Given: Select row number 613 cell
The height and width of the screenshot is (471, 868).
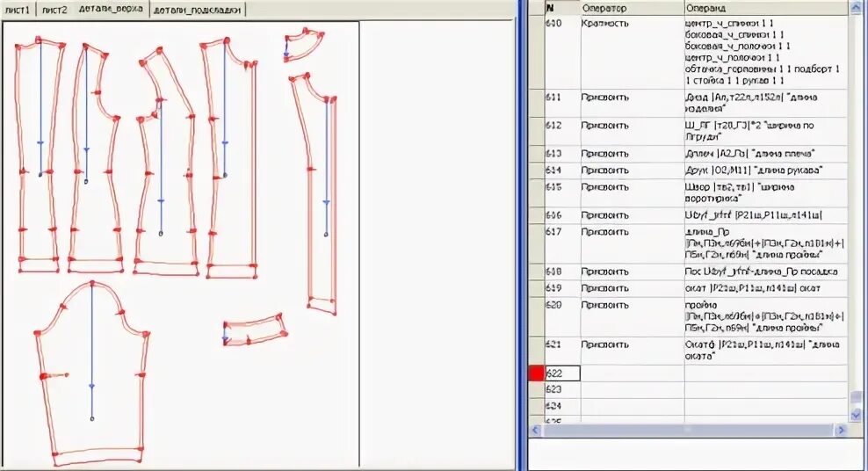Looking at the screenshot, I should point(562,154).
